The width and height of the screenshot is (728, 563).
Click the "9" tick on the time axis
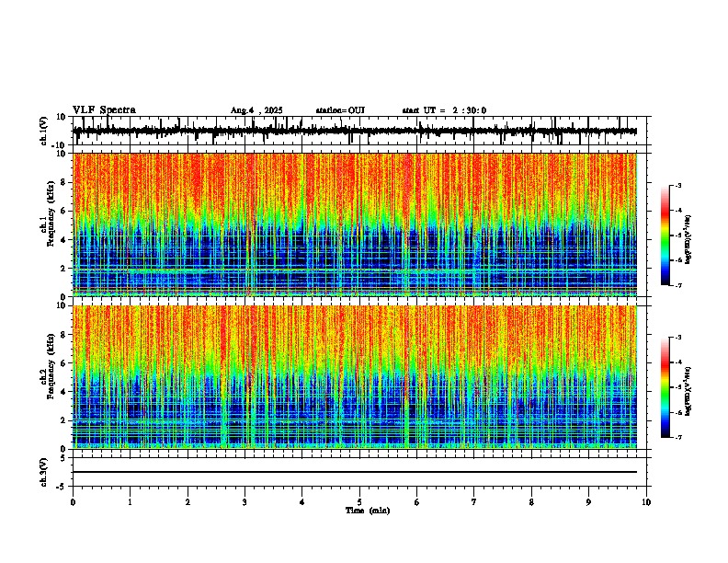588,502
